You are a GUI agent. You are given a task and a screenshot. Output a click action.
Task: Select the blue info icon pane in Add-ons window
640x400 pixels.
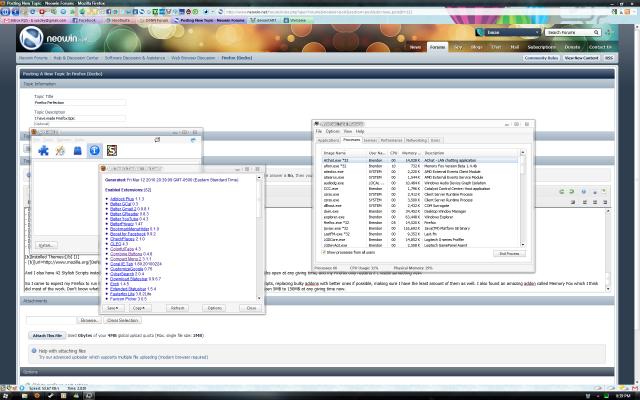(94, 151)
